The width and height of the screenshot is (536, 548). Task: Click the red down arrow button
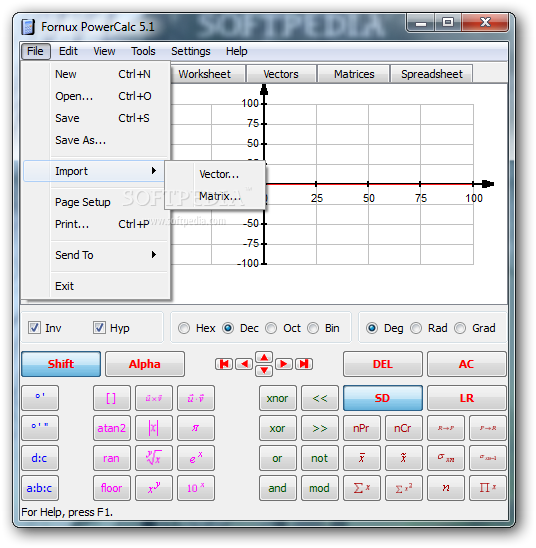[264, 370]
